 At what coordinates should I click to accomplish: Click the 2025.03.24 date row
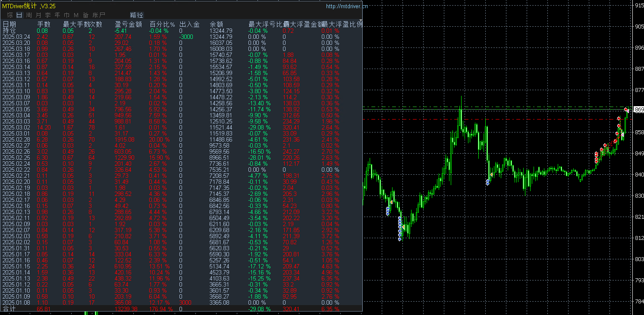tap(16, 37)
